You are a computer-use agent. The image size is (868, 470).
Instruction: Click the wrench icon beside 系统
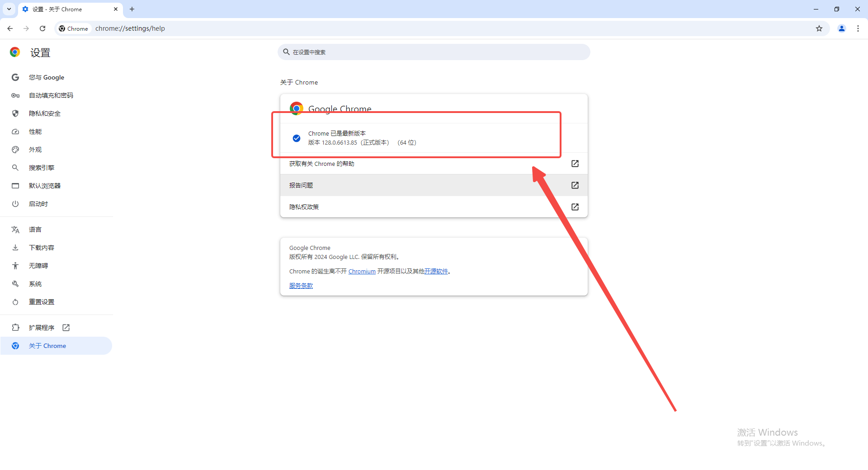tap(15, 284)
